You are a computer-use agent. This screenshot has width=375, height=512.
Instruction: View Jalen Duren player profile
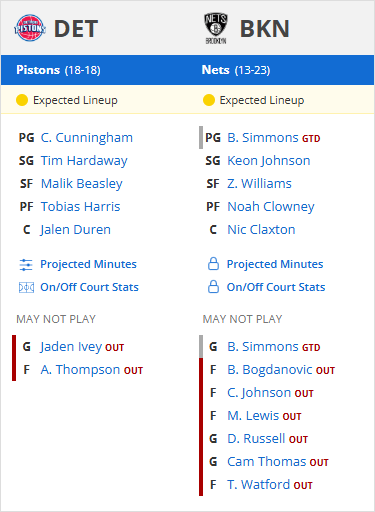coord(75,230)
